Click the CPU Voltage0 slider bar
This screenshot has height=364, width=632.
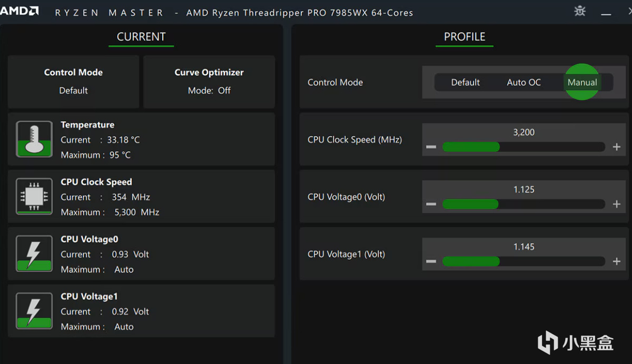(x=524, y=204)
